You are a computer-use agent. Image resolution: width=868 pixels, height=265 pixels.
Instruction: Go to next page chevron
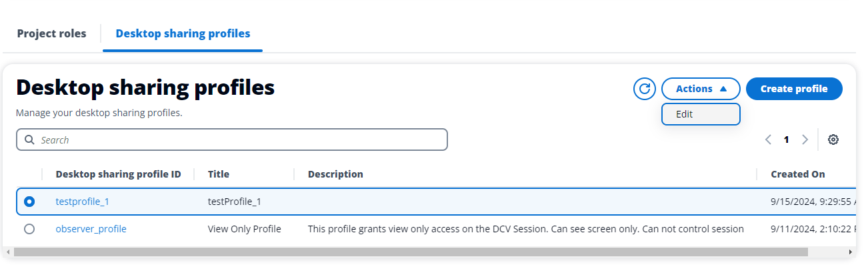coord(805,140)
